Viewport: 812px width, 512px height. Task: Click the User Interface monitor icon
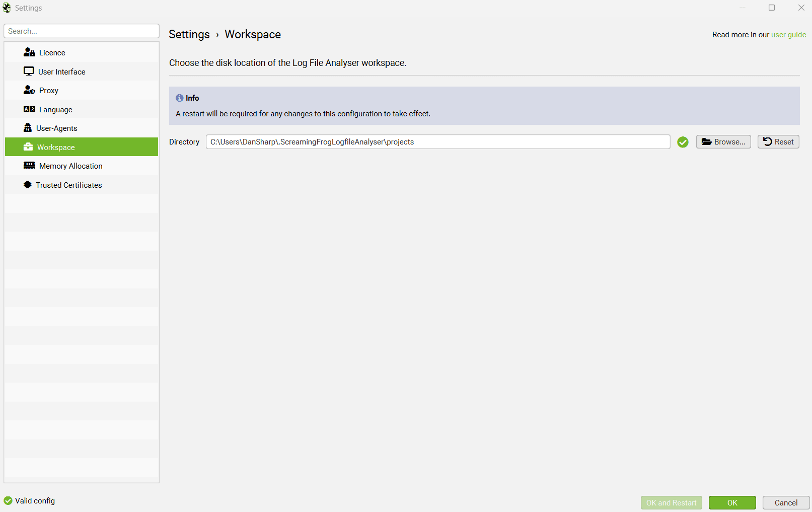[x=29, y=71]
